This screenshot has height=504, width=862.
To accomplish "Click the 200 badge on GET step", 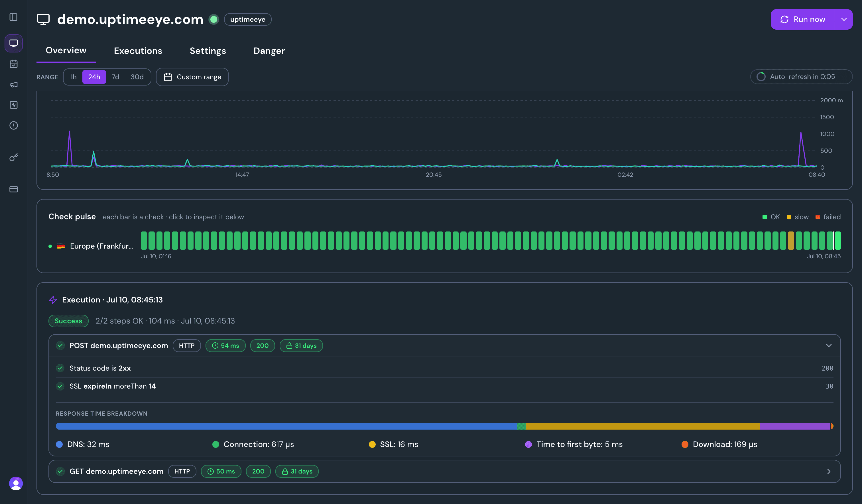I will pyautogui.click(x=258, y=471).
